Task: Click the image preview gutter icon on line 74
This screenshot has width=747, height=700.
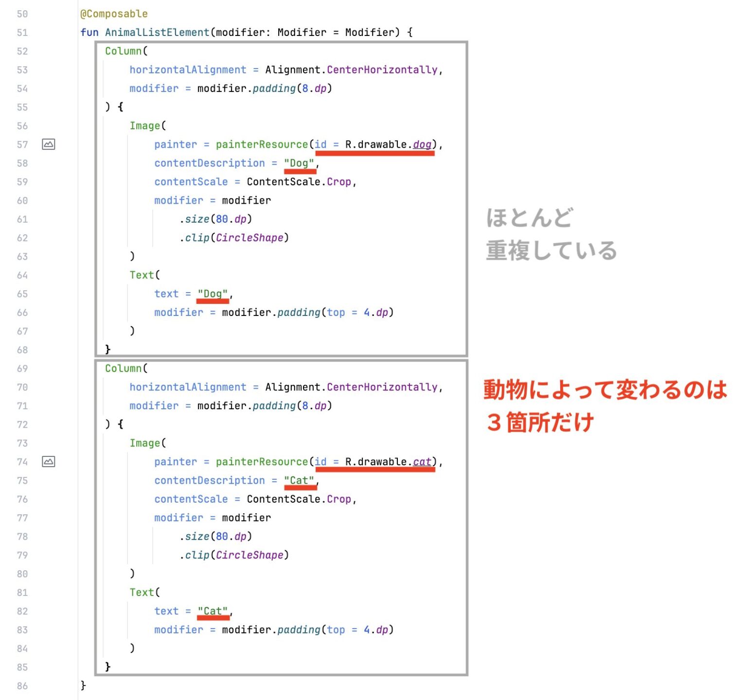Action: click(x=49, y=462)
